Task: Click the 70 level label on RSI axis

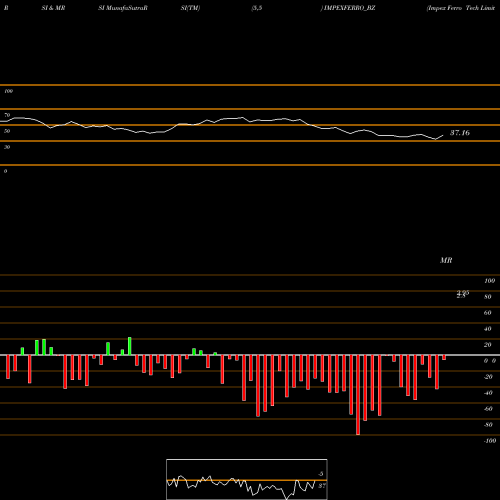Action: click(x=7, y=115)
